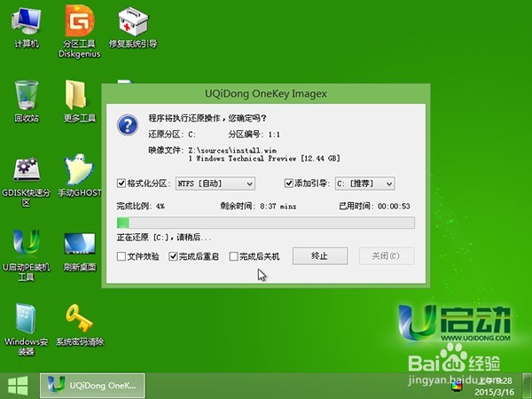Open 修复系统引导 first-aid kit icon
532x399 pixels.
133,27
